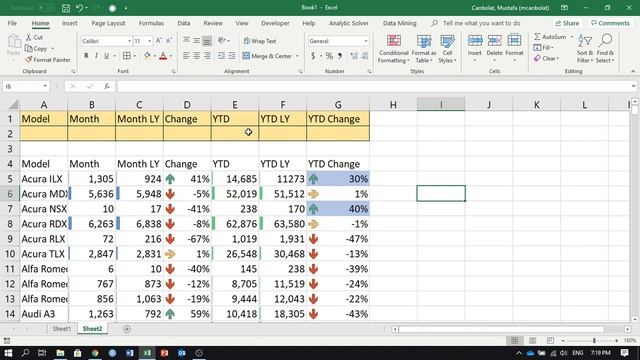This screenshot has height=360, width=640.
Task: Switch to Page Layout view in status bar
Action: click(532, 340)
